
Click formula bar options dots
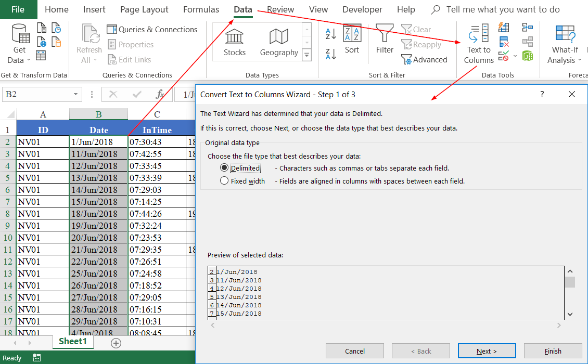point(92,95)
